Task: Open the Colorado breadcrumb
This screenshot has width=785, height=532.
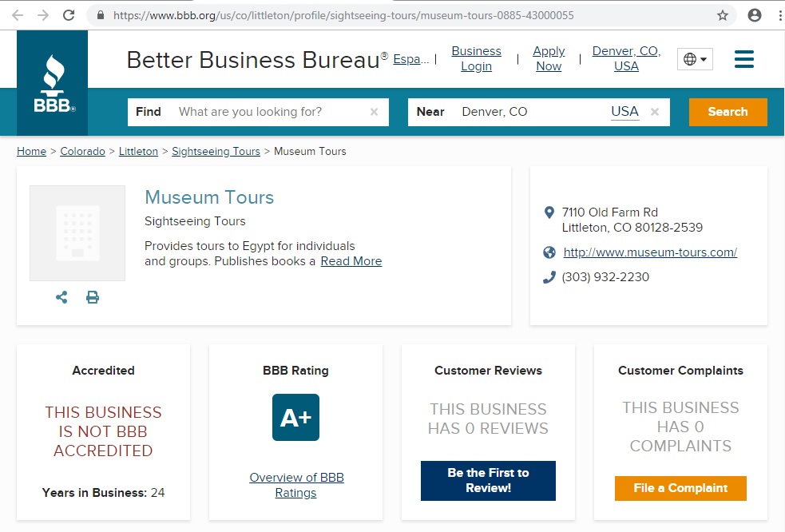Action: click(82, 151)
